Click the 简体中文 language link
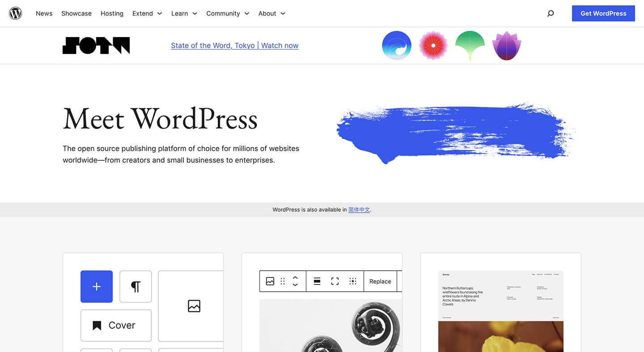 pos(359,210)
